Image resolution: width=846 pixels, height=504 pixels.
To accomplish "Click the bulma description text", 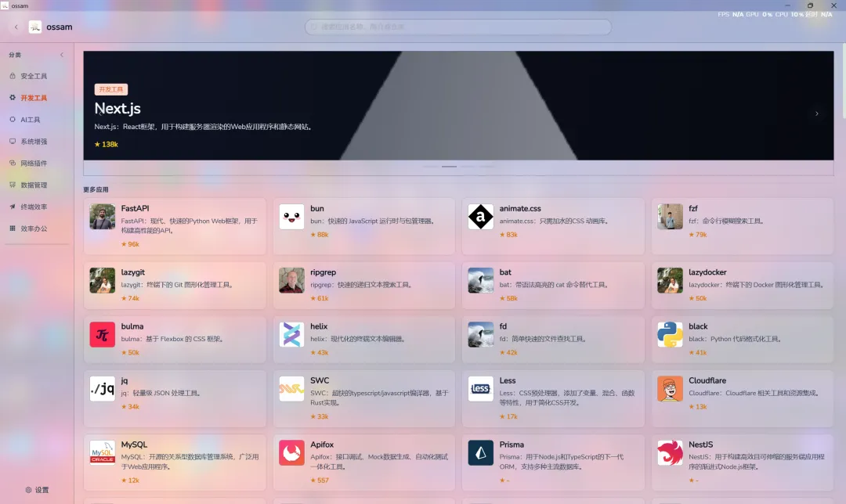I will tap(172, 339).
